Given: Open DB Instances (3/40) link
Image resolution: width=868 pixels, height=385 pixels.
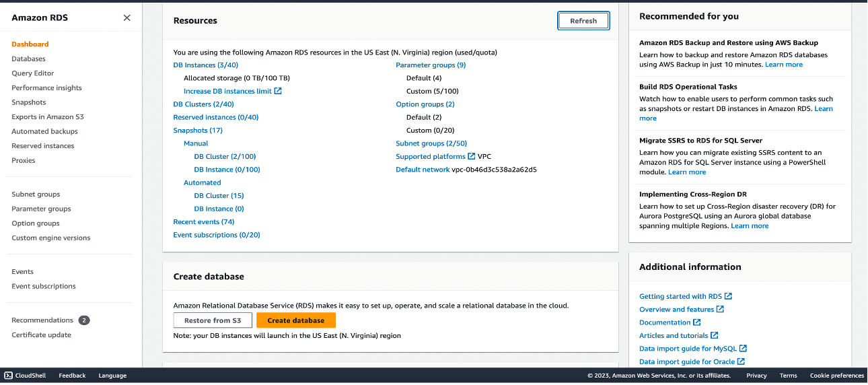Looking at the screenshot, I should click(x=206, y=65).
